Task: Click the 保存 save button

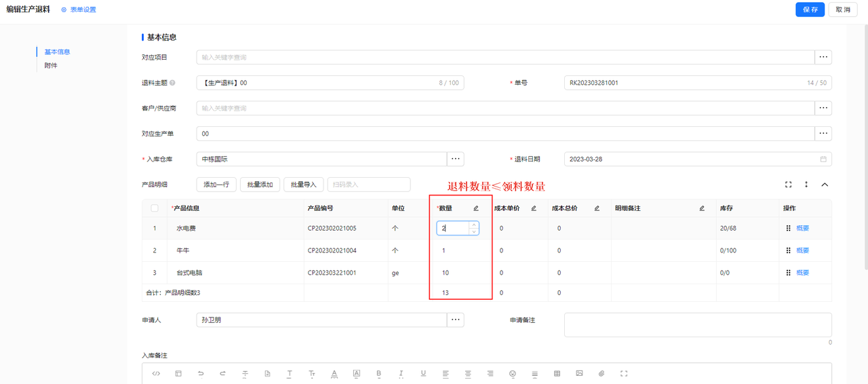Action: coord(810,9)
